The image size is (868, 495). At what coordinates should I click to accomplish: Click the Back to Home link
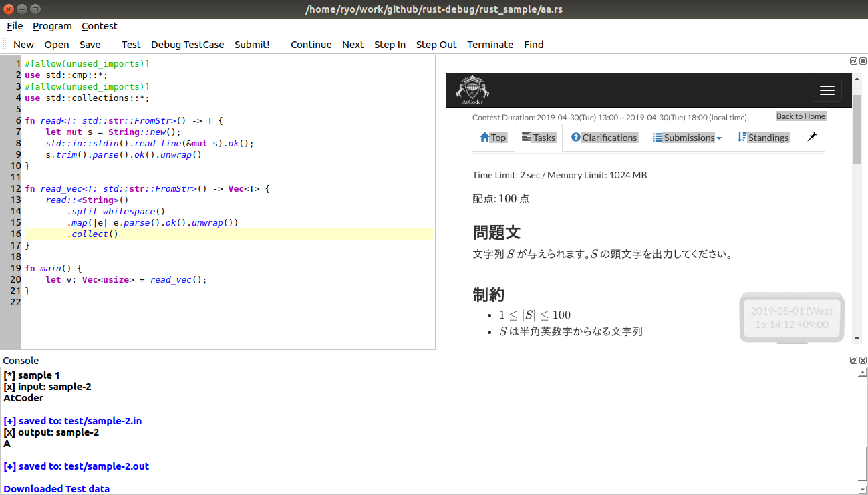801,116
